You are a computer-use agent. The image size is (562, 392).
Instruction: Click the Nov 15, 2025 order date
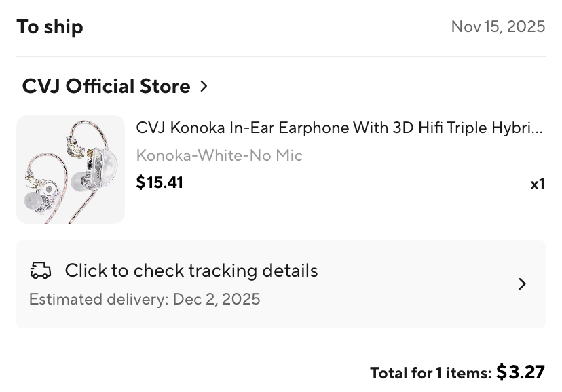pos(498,27)
